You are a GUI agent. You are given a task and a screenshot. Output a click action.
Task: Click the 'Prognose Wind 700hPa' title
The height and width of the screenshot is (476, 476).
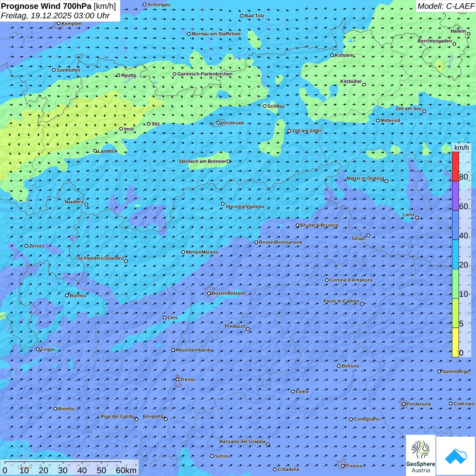click(46, 6)
